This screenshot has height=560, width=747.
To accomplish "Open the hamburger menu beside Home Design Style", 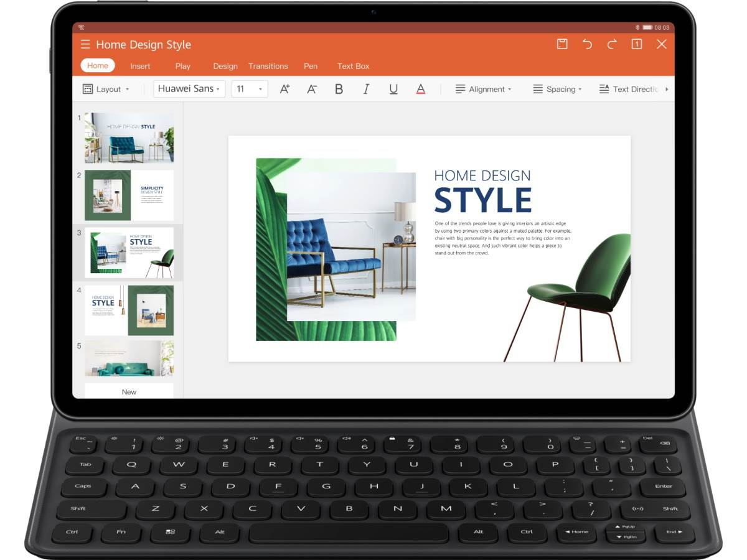I will pos(85,45).
